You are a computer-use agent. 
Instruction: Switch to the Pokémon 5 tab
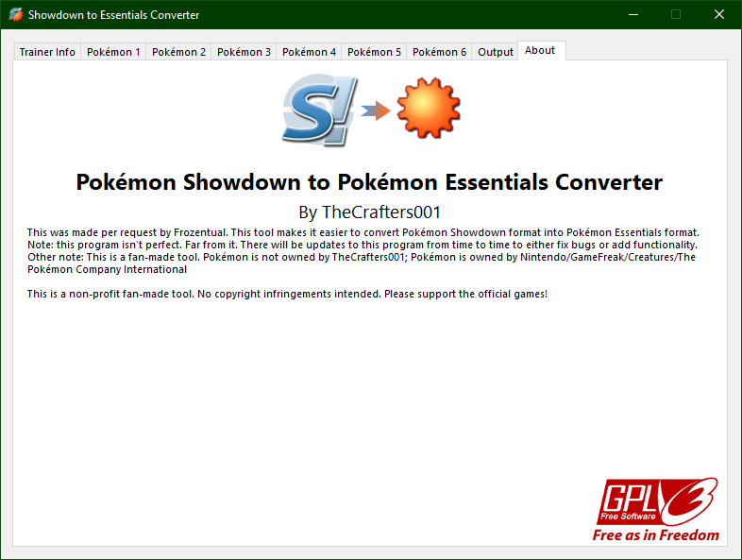click(374, 52)
